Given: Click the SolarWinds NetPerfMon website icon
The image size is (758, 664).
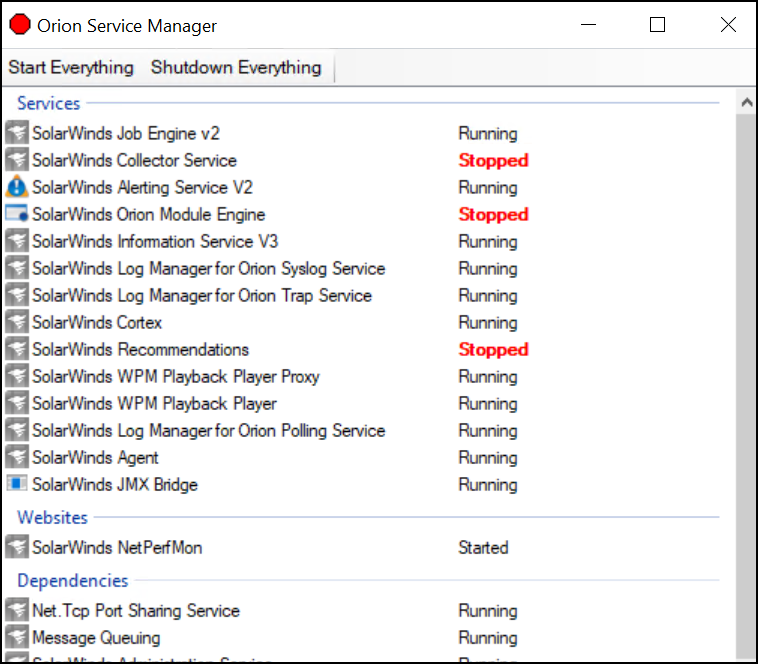Looking at the screenshot, I should [16, 547].
